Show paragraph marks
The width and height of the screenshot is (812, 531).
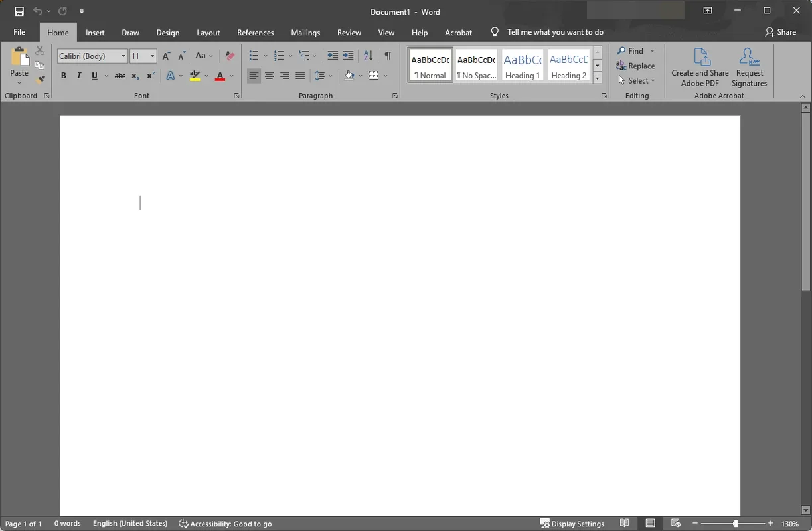388,56
